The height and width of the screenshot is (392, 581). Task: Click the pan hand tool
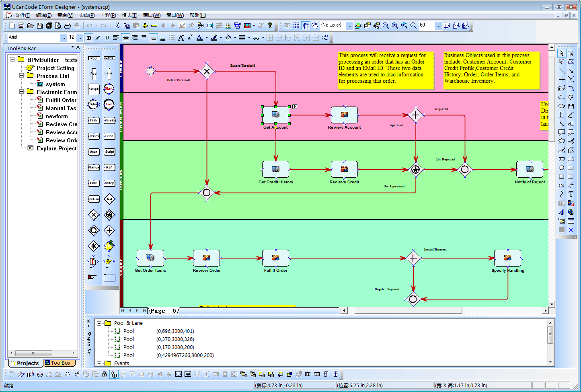[315, 26]
